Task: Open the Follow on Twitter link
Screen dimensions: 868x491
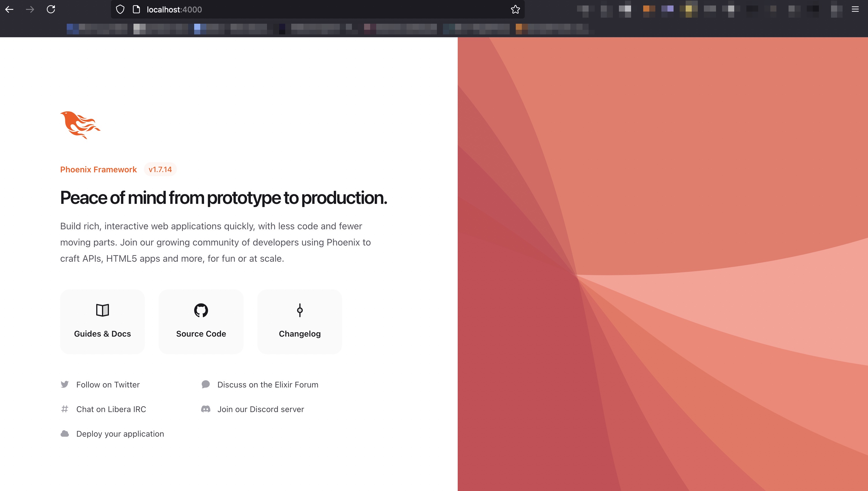Action: click(x=100, y=384)
